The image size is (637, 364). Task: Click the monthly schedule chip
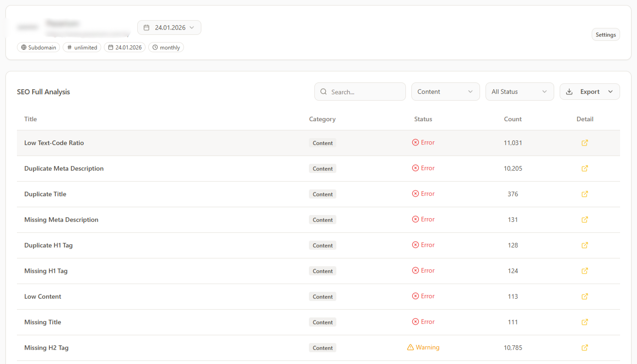click(166, 47)
